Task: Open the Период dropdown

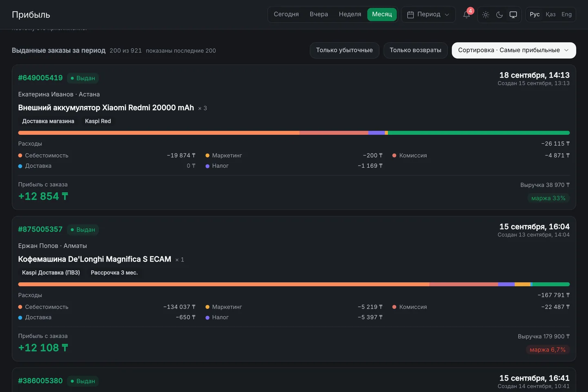Action: [x=428, y=15]
